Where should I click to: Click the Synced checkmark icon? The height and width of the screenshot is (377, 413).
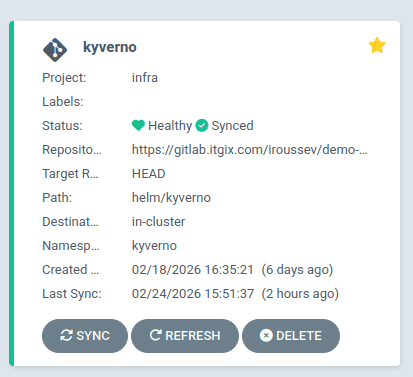tap(202, 126)
